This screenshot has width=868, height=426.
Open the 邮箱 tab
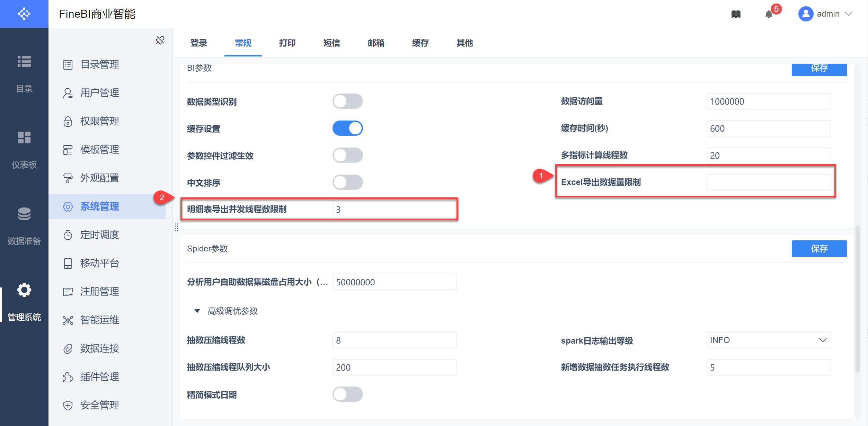[x=376, y=43]
